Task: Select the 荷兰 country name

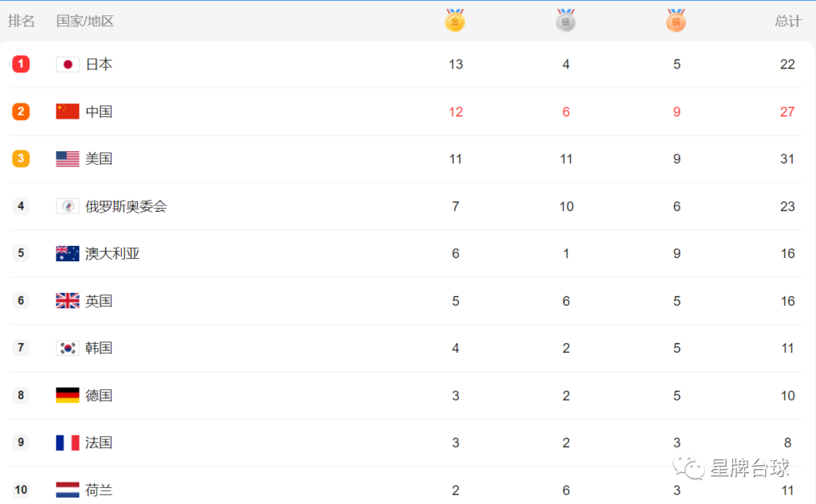Action: 99,490
